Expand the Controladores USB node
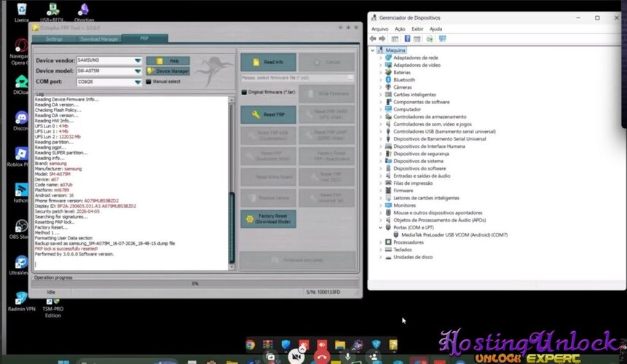 coord(381,132)
